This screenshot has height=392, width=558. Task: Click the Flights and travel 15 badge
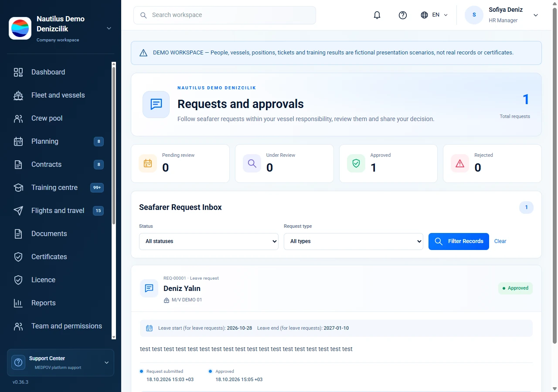(x=98, y=211)
